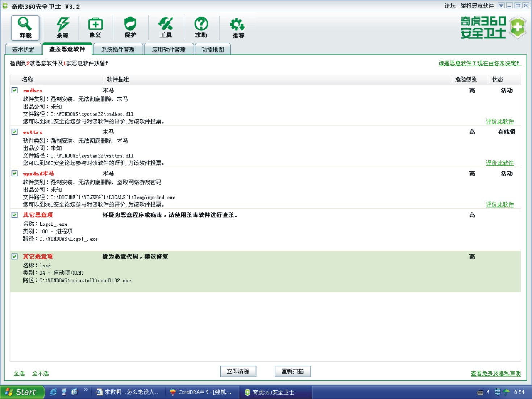The width and height of the screenshot is (532, 399).
Task: Select the 查杀恶意软件 tab
Action: click(67, 49)
